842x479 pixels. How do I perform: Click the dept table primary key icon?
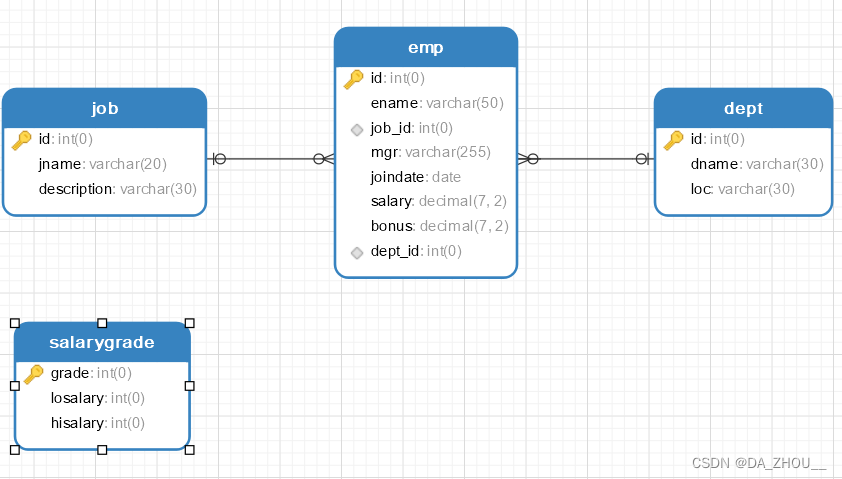pos(674,140)
